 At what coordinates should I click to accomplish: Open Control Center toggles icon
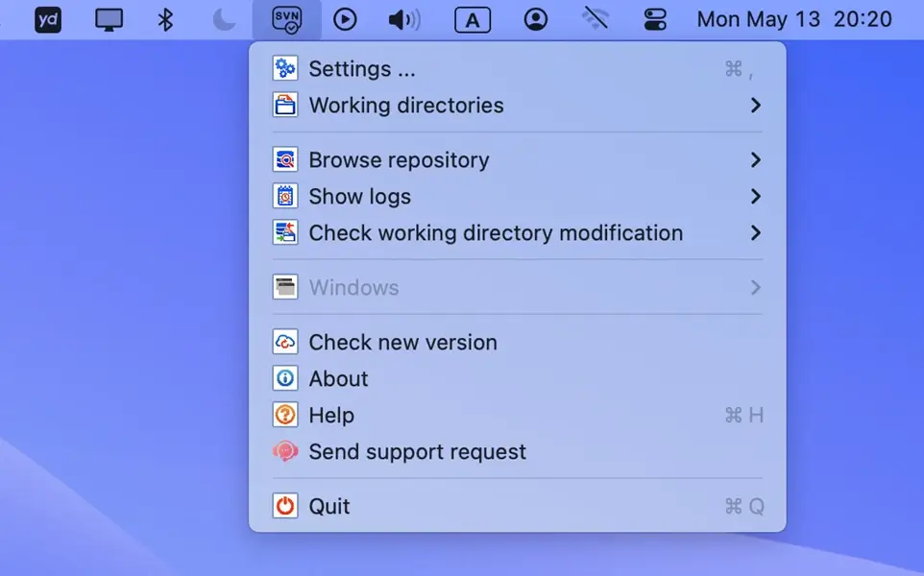pyautogui.click(x=655, y=19)
